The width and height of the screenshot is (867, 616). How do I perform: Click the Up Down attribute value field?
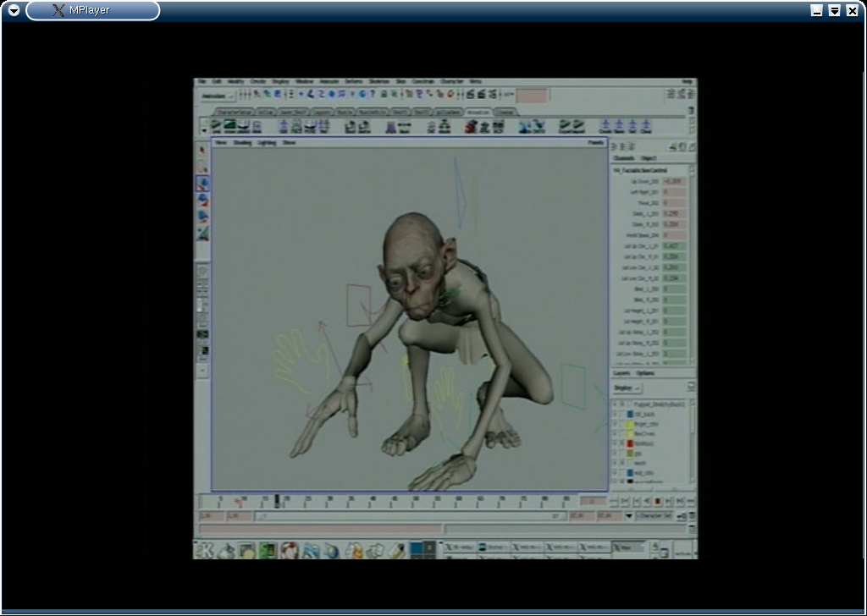pyautogui.click(x=674, y=181)
